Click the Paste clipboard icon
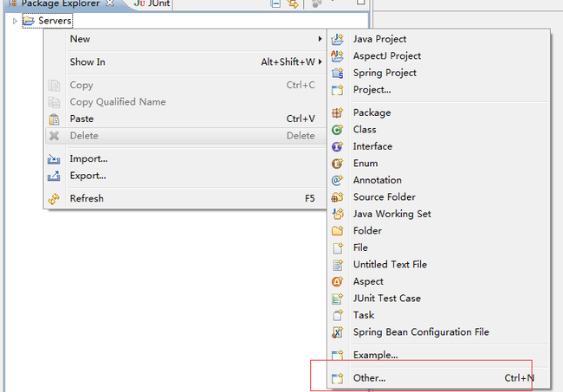563x392 pixels. tap(54, 119)
